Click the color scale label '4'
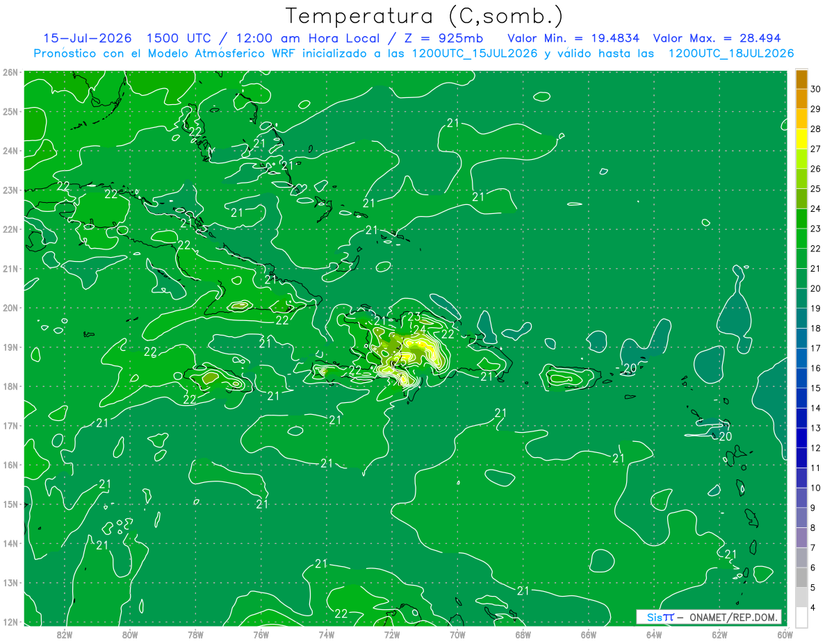This screenshot has width=834, height=644. 814,607
